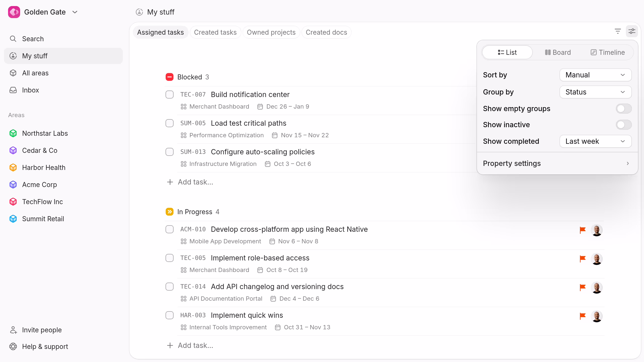Switch to Owned projects tab

(271, 32)
